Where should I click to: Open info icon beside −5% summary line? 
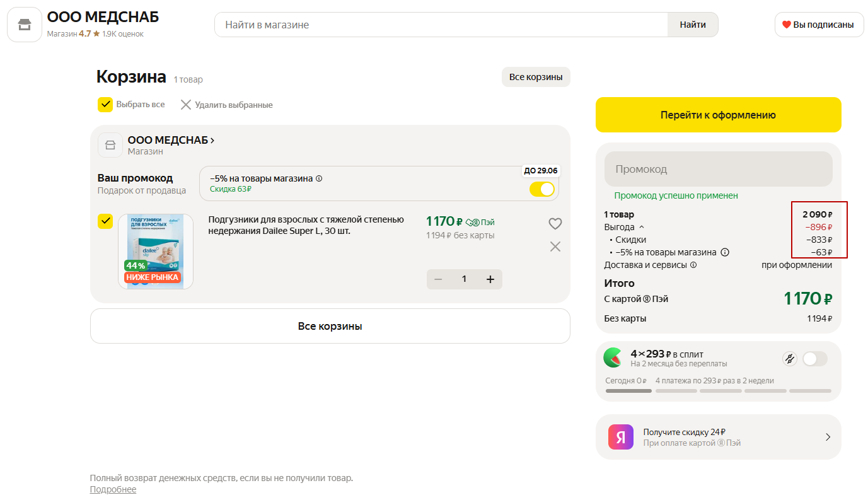coord(725,252)
